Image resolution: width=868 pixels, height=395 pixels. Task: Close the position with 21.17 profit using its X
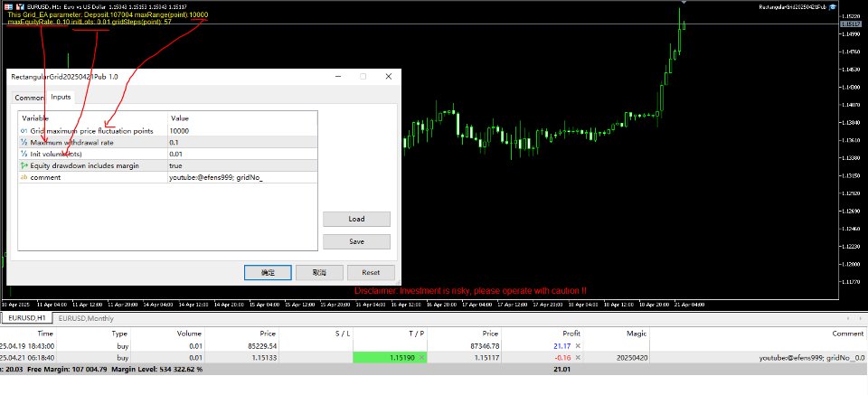pyautogui.click(x=578, y=346)
